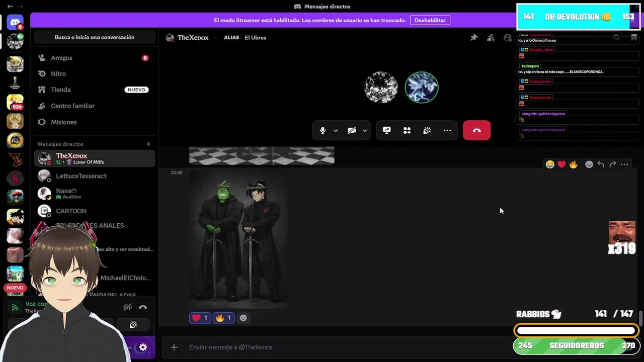Image resolution: width=644 pixels, height=362 pixels.
Task: Open microphone options dropdown arrow
Action: point(336,130)
